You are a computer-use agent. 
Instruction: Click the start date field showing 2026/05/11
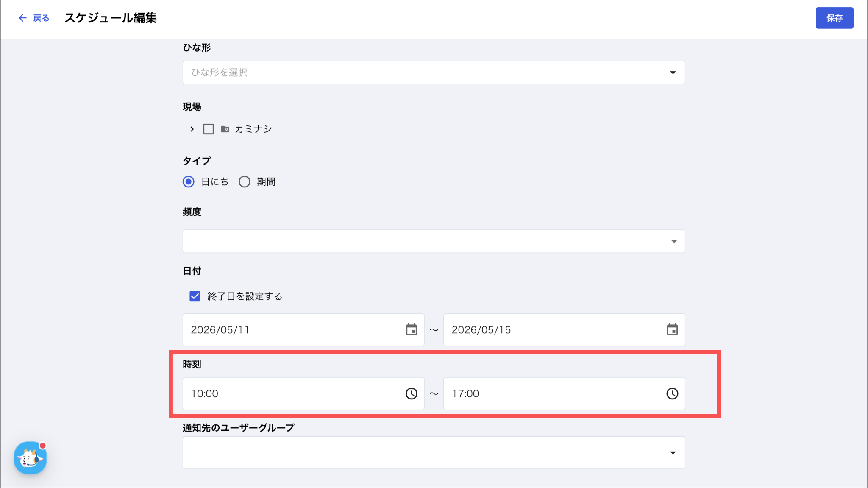tap(303, 329)
